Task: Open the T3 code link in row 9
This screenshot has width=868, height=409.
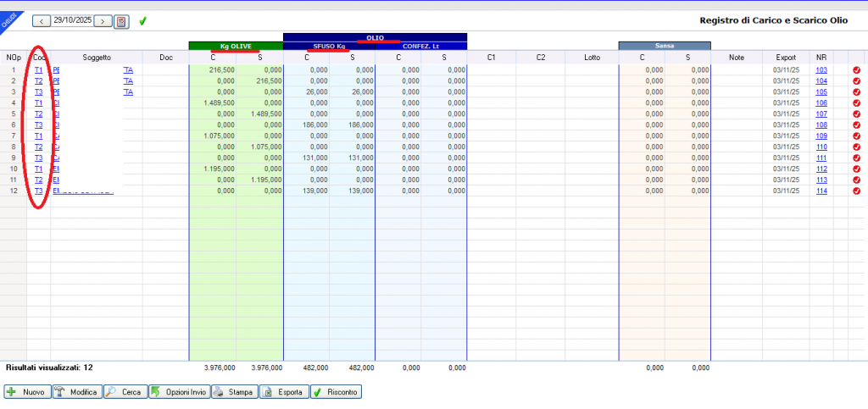Action: coord(39,158)
